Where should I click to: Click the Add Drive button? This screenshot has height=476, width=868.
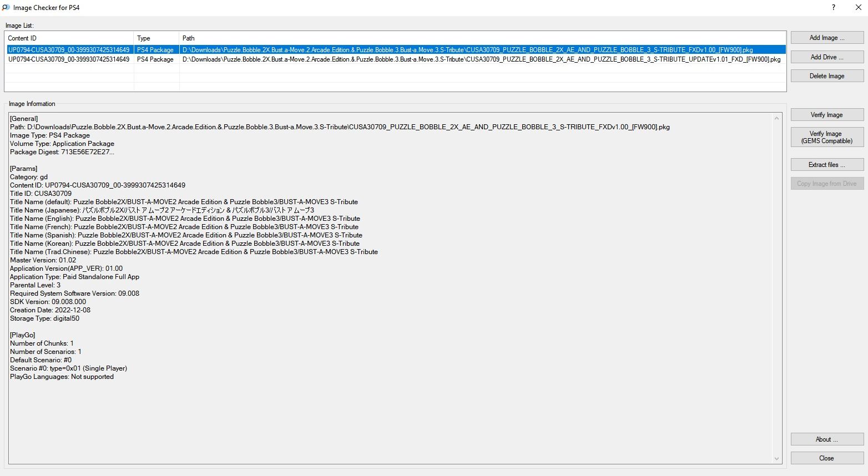pos(827,57)
